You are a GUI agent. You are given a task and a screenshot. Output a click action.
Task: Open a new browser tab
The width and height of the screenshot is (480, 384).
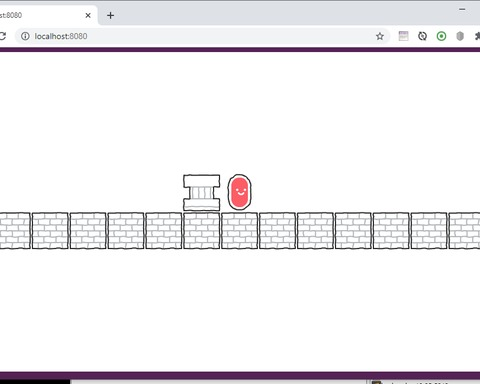(x=110, y=15)
